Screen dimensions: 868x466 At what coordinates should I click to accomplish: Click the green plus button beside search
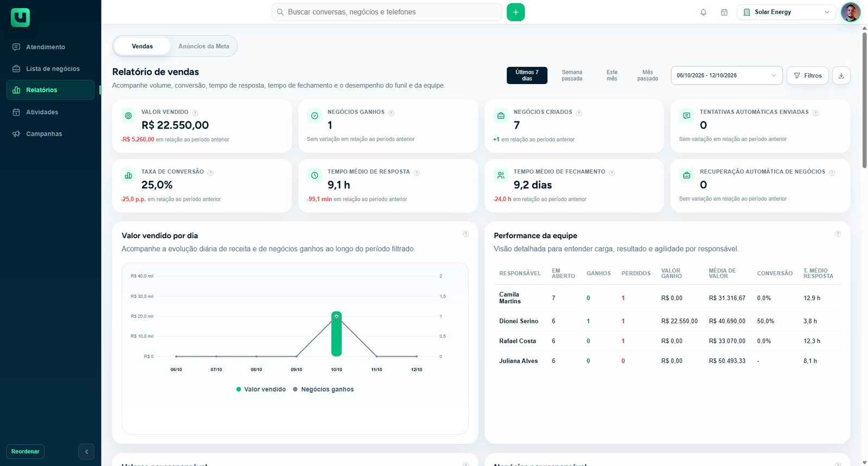515,12
